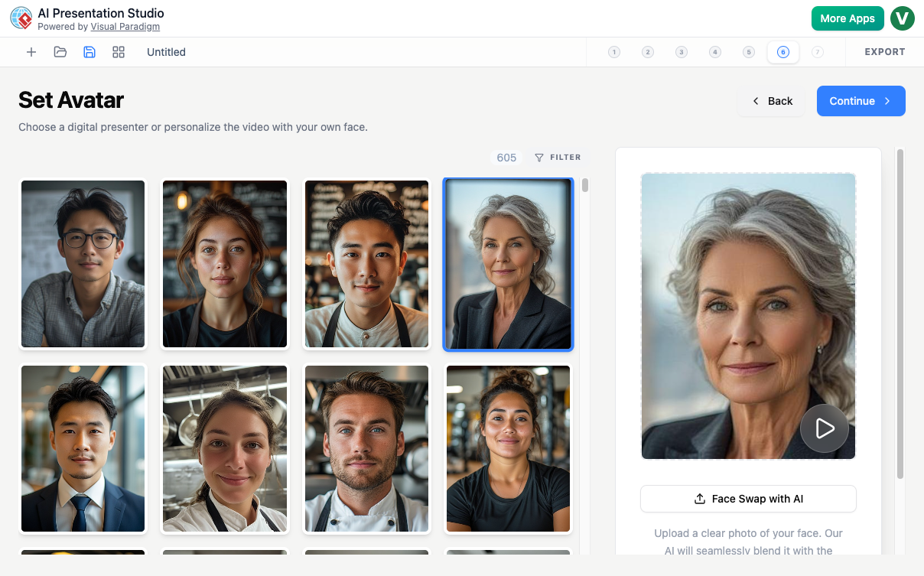Click the large avatar preview image

tap(748, 316)
